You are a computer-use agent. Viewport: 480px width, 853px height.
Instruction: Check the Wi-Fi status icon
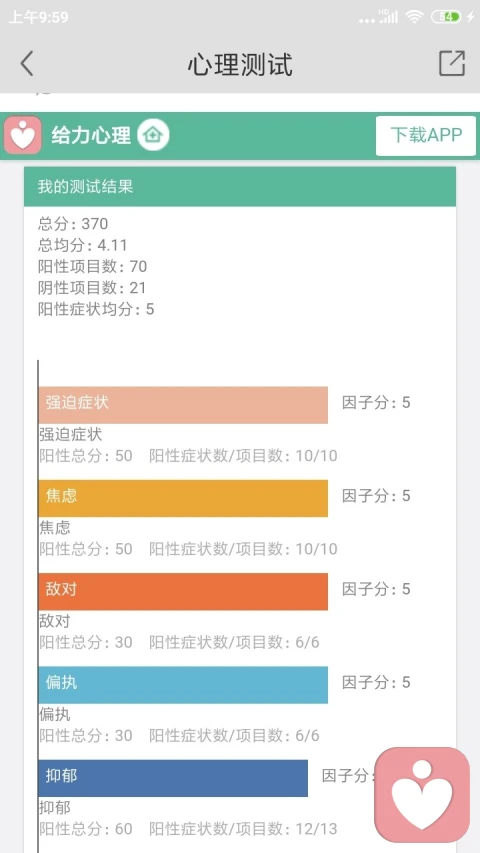pos(414,17)
